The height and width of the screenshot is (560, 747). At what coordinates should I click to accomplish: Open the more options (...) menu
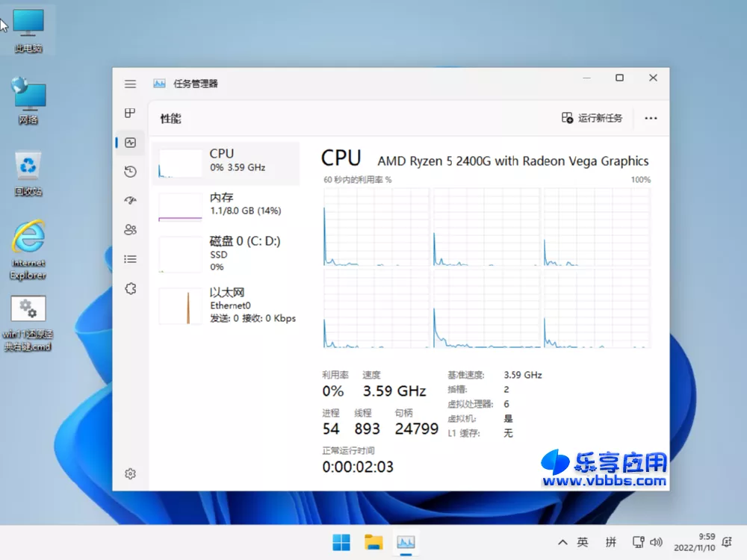pos(651,118)
